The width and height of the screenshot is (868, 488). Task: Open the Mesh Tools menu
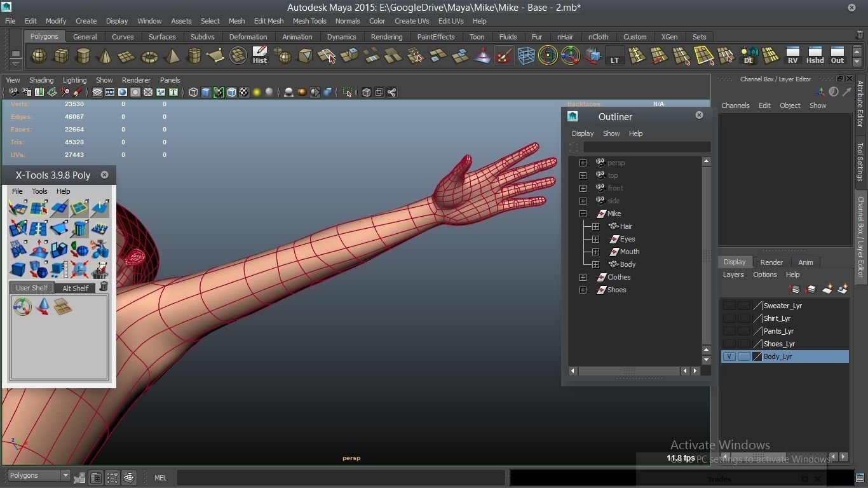click(x=309, y=21)
